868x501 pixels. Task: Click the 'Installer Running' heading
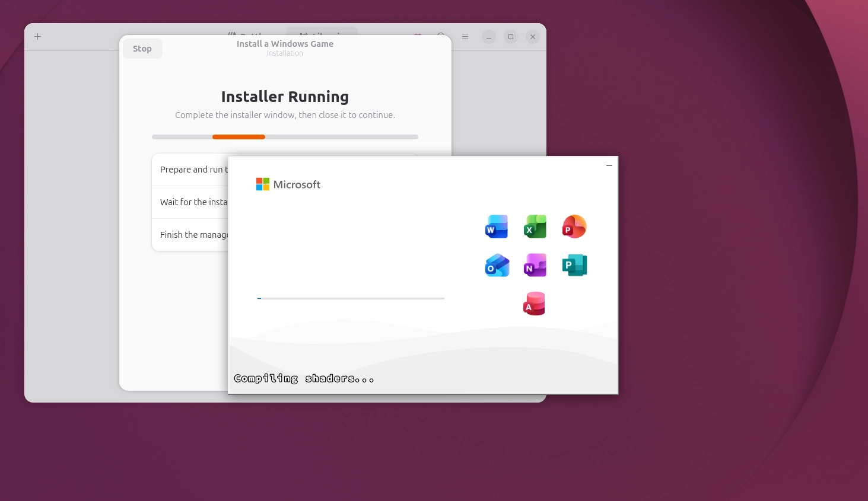coord(285,97)
